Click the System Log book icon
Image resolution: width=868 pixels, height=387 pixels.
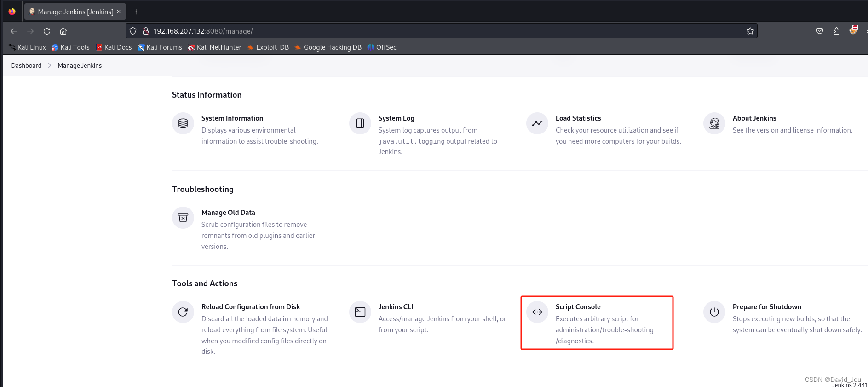pos(360,123)
